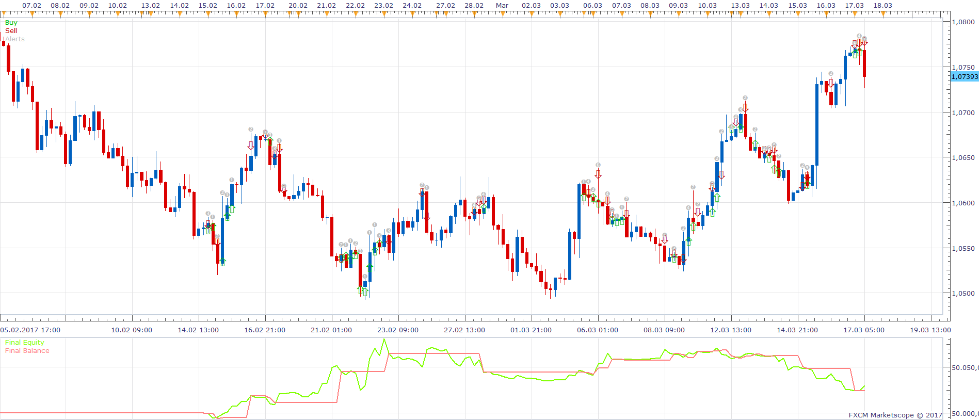Toggle the Buy legend entry
980x420 pixels.
coord(11,23)
